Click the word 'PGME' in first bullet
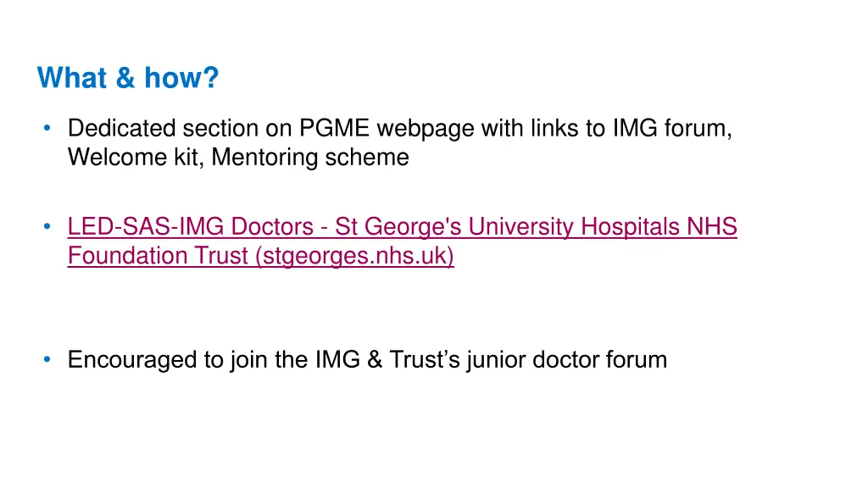The height and width of the screenshot is (488, 868). 334,129
